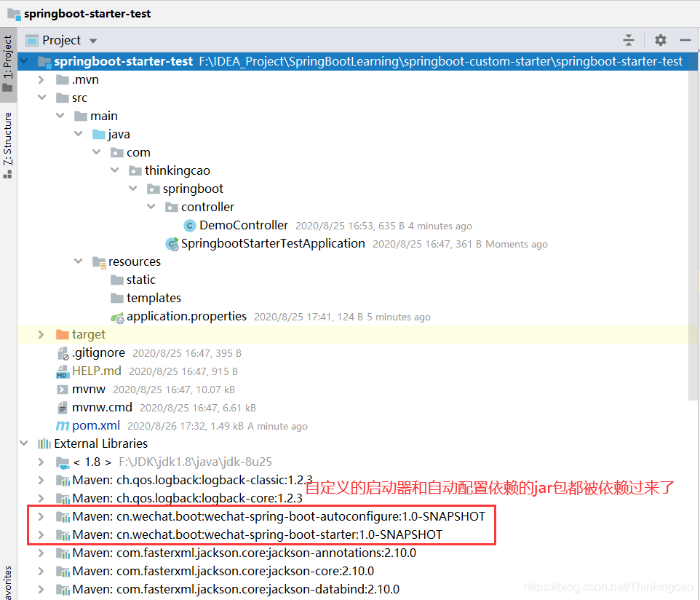700x600 pixels.
Task: Click the mvnw script file icon
Action: [x=63, y=390]
